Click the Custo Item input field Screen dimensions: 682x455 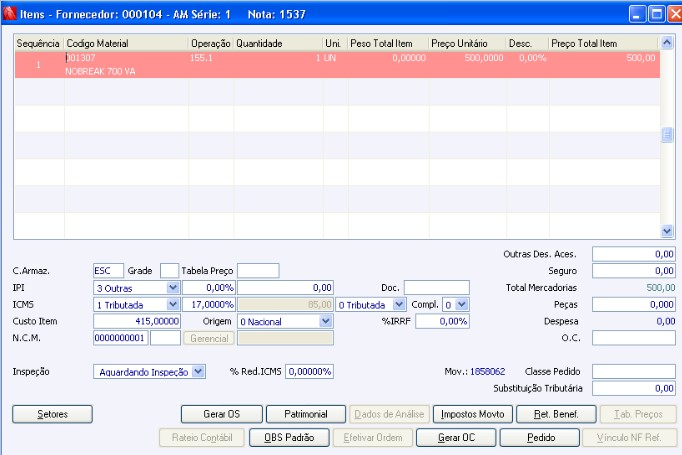137,321
